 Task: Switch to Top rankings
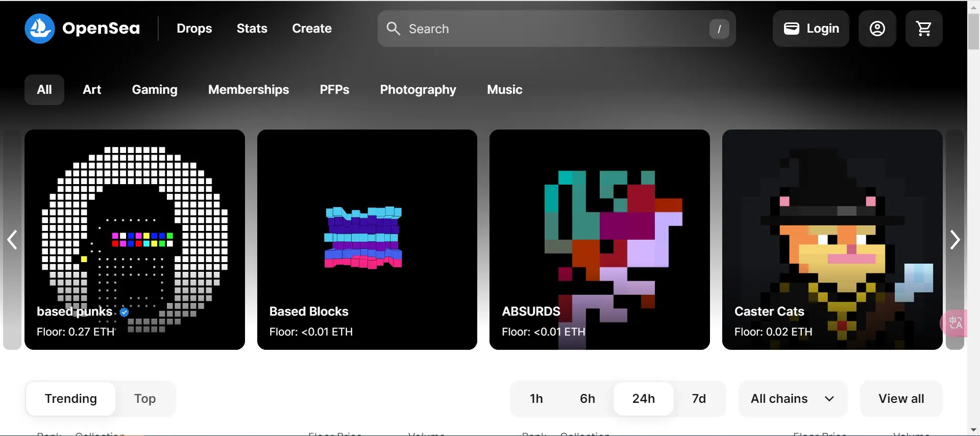[x=145, y=399]
